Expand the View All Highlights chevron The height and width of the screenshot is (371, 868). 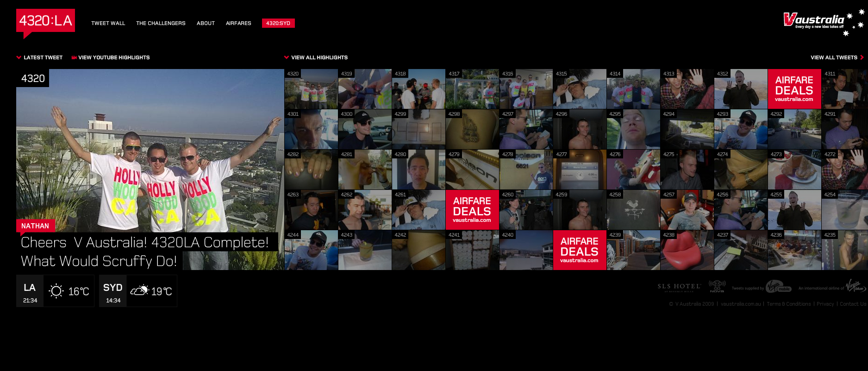[287, 57]
